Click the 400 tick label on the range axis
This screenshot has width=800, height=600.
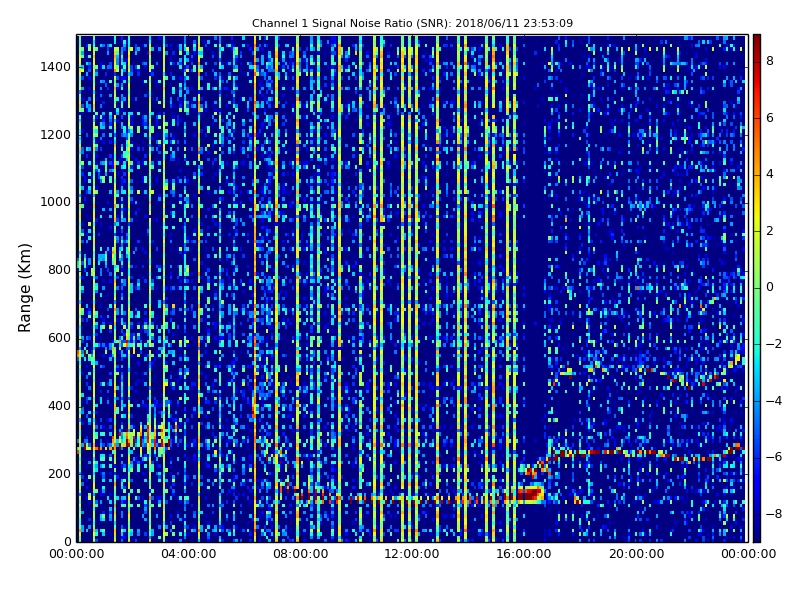click(x=59, y=406)
